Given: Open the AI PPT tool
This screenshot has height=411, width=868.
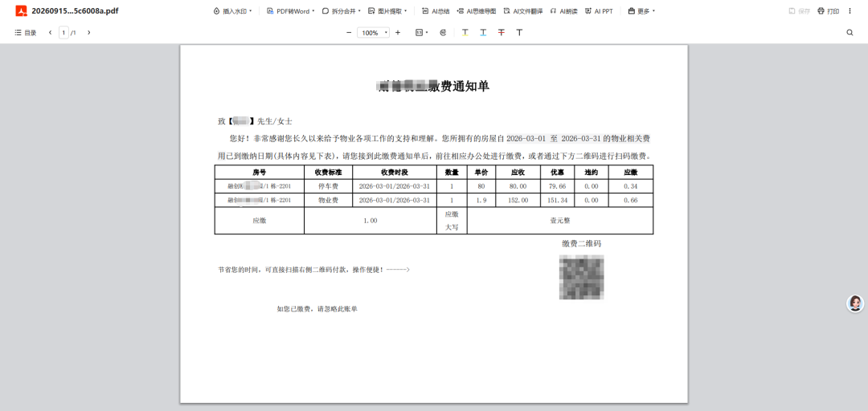Looking at the screenshot, I should click(x=599, y=11).
